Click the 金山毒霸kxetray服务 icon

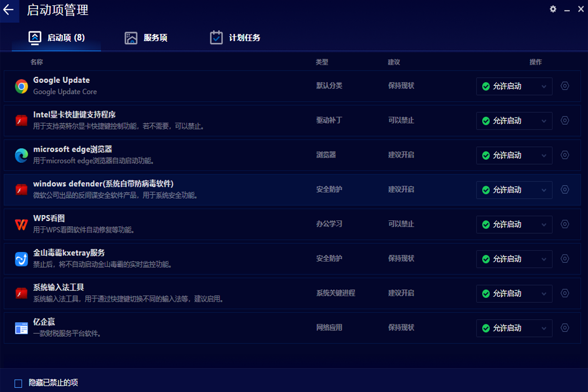22,259
